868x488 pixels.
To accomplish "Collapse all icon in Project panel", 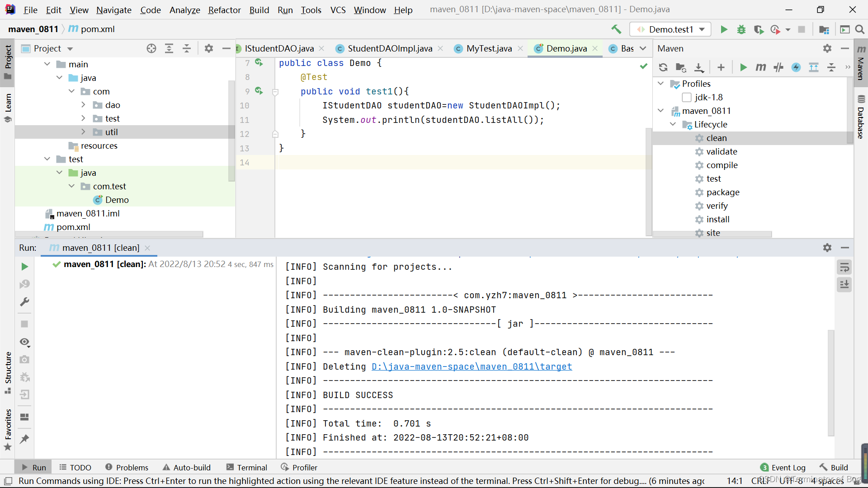I will [x=187, y=48].
